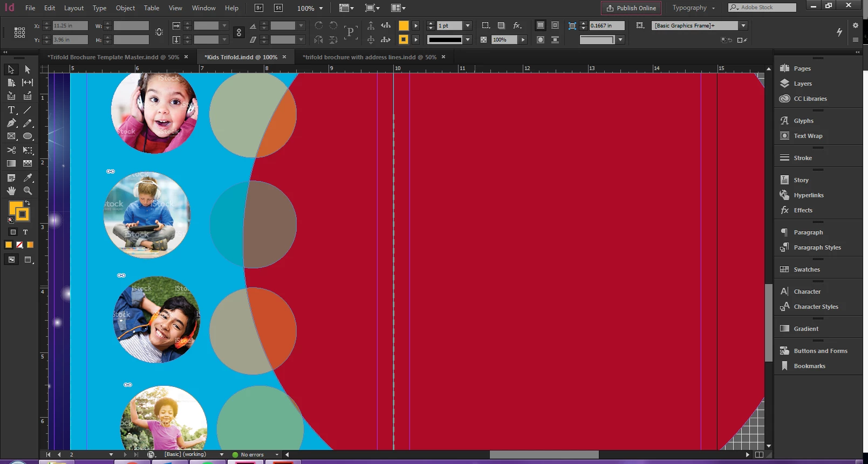Screen dimensions: 868x464
Task: Open Basic Graphics Frame object style dropdown
Action: 743,25
